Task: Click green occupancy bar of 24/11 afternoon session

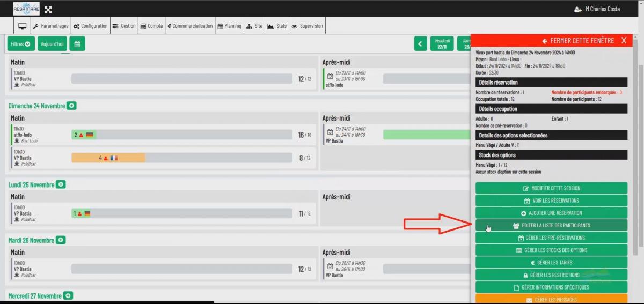Action: click(x=427, y=135)
